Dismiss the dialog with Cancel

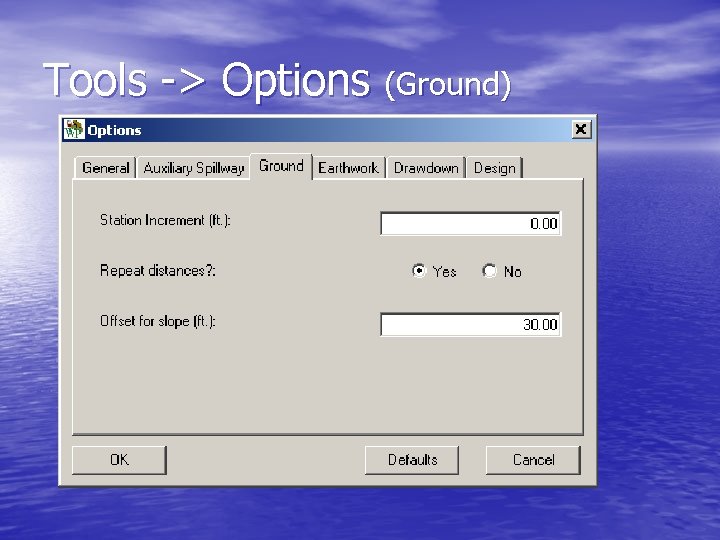click(533, 460)
